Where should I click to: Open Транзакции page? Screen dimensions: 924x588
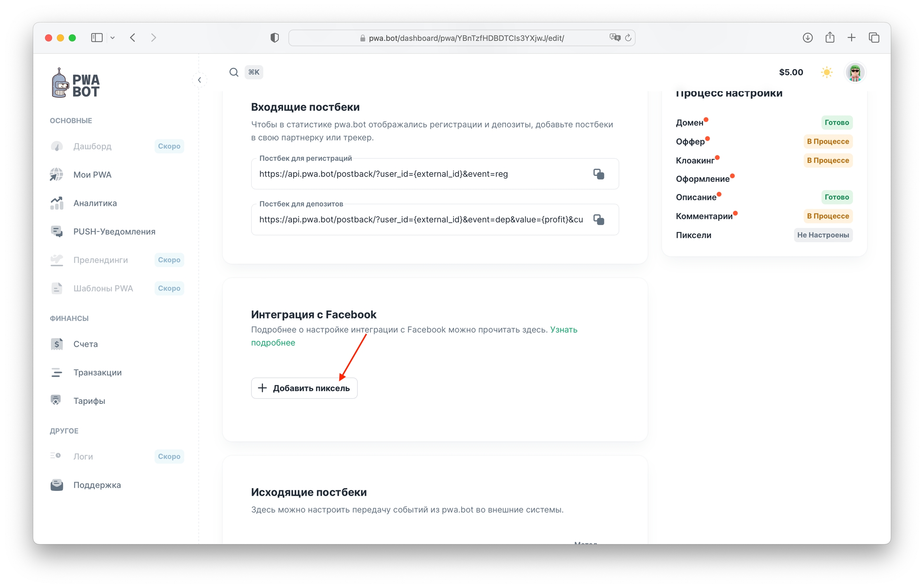pyautogui.click(x=97, y=373)
